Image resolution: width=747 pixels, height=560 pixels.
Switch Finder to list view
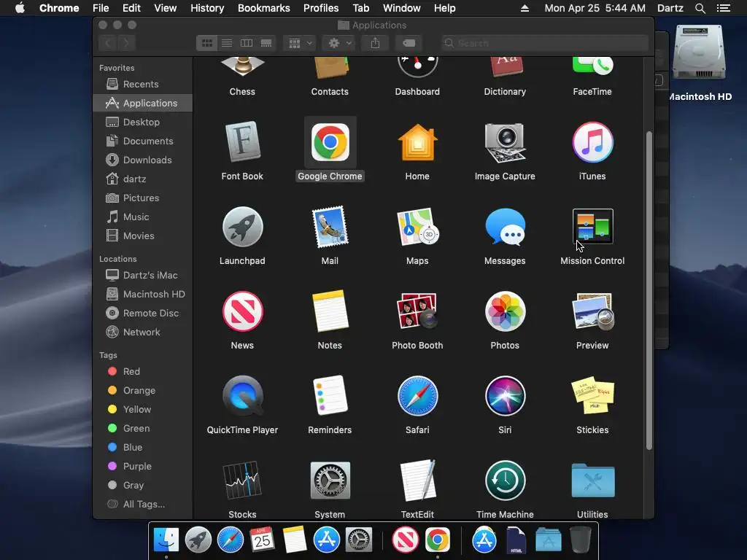coord(227,43)
